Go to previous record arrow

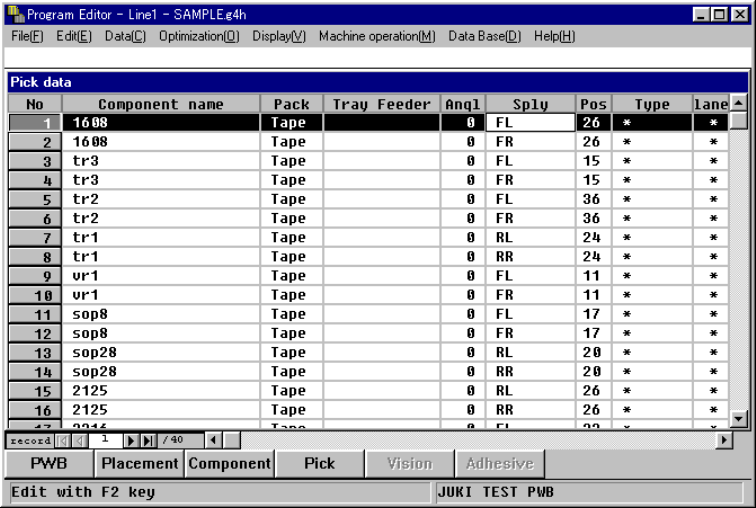(x=80, y=441)
